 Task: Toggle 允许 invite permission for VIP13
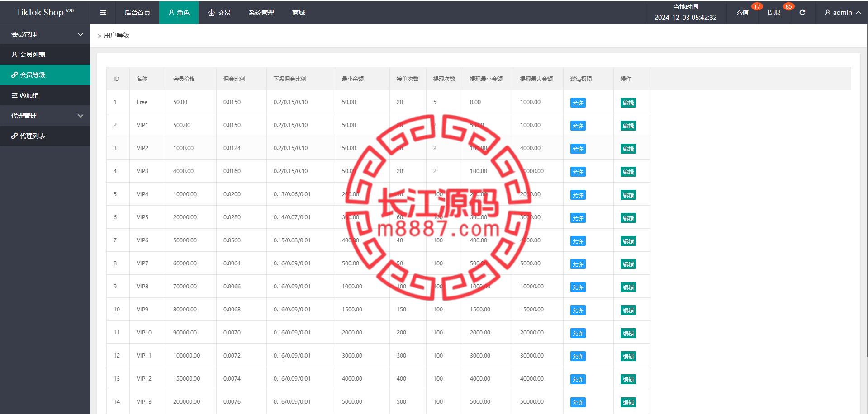click(x=578, y=402)
